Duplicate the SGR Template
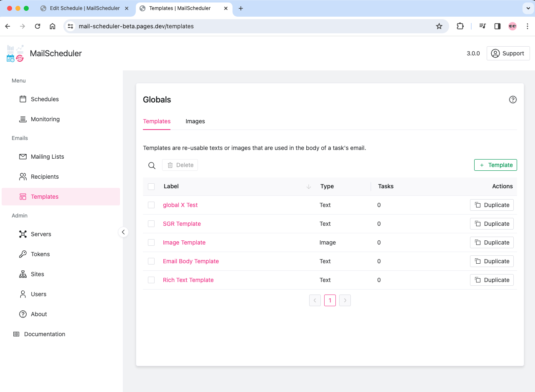This screenshot has height=392, width=535. [x=492, y=224]
